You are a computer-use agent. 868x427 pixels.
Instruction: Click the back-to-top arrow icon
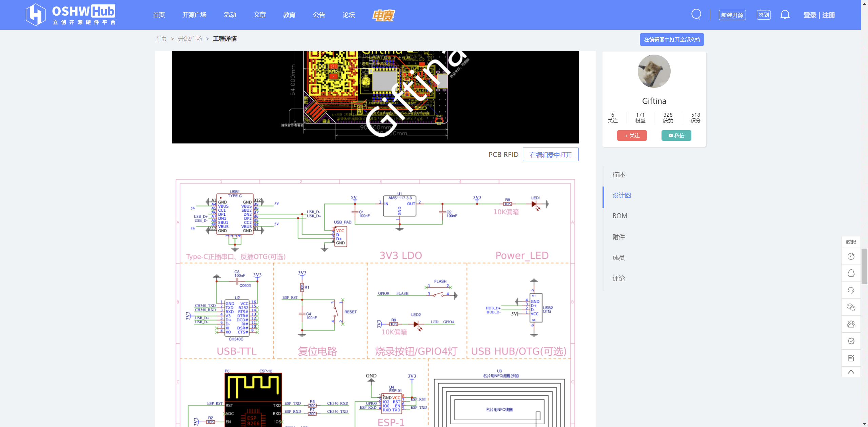(x=851, y=372)
